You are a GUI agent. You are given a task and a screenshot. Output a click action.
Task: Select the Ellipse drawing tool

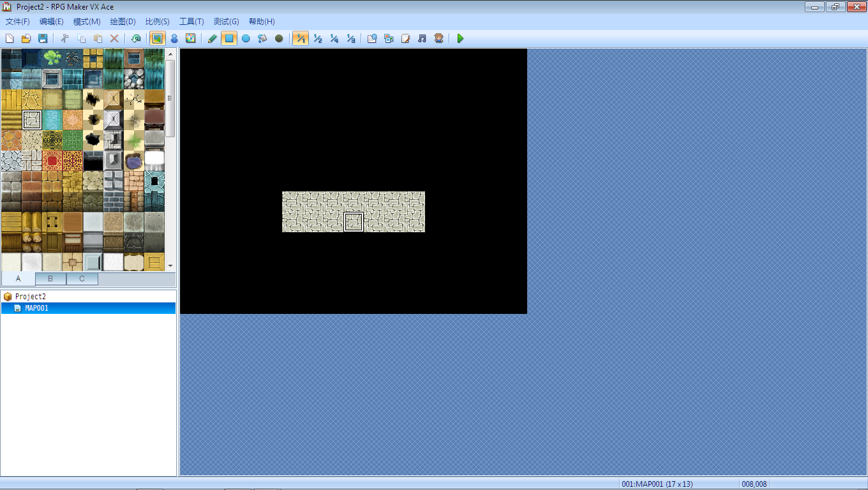pyautogui.click(x=246, y=39)
